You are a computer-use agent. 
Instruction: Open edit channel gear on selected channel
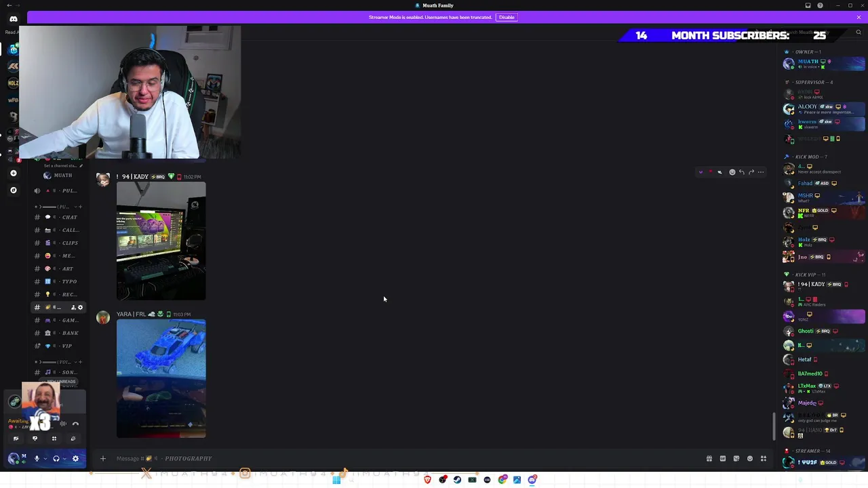pos(80,308)
